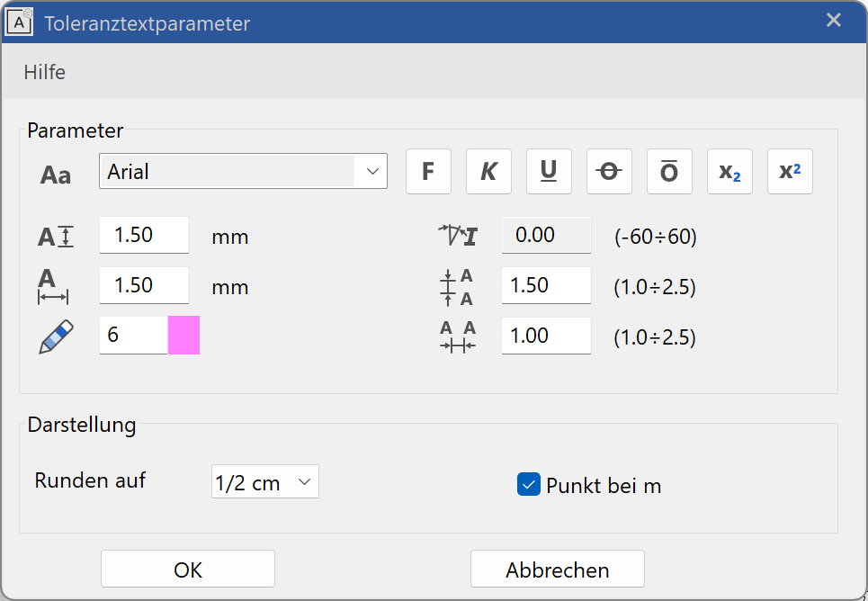
Task: Toggle italic (K) text formatting
Action: 488,172
